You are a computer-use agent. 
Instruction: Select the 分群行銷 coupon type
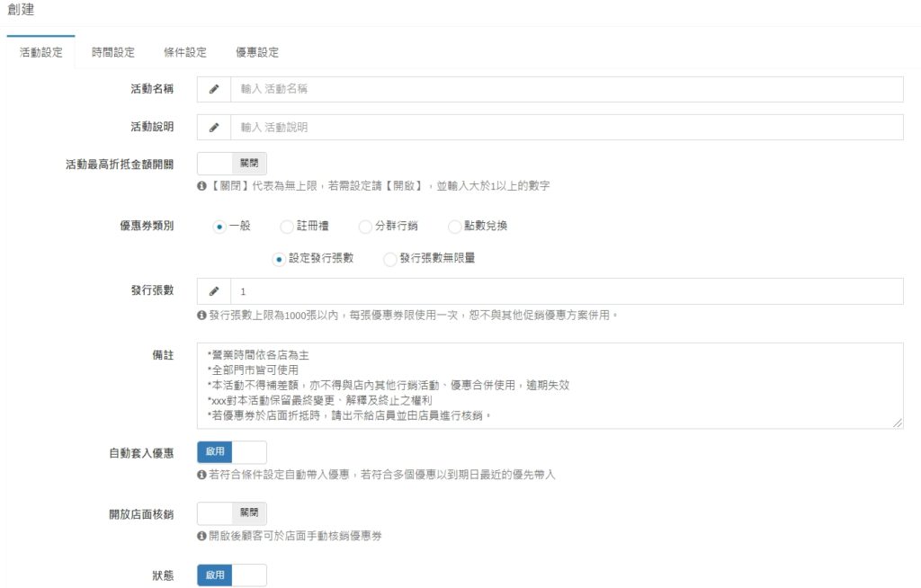[x=365, y=227]
